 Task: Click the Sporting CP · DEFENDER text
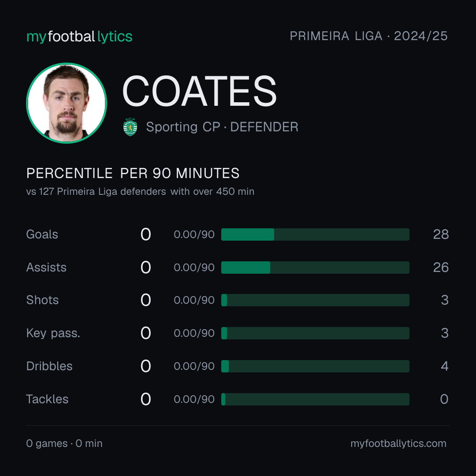222,127
